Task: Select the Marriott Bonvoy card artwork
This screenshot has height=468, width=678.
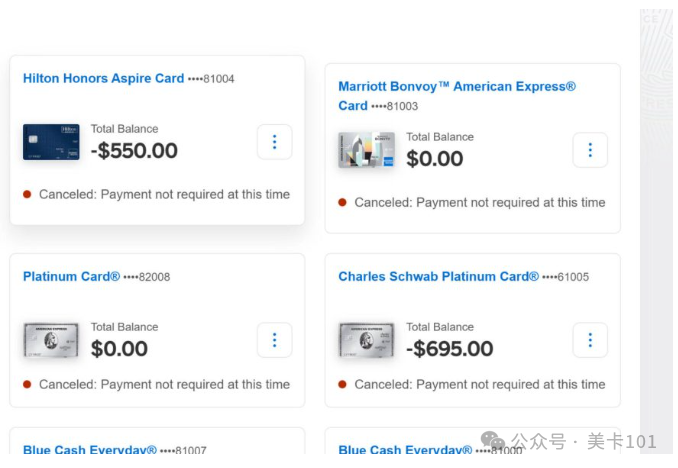Action: pos(366,150)
